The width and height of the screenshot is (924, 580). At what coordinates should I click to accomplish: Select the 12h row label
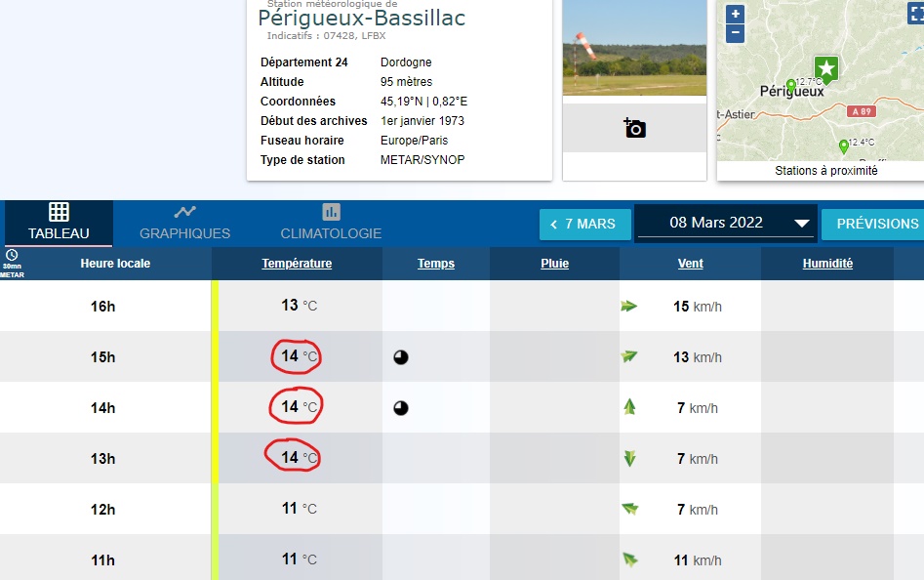click(103, 510)
